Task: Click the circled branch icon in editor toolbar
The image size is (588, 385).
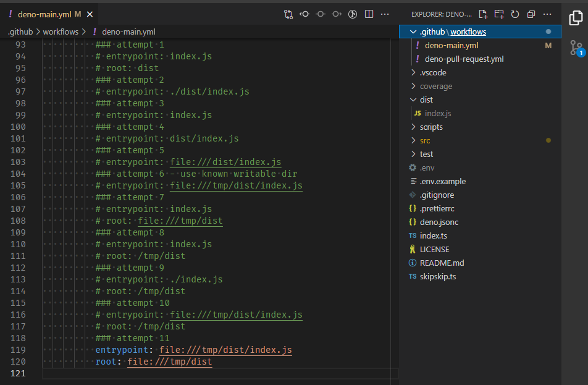Action: (353, 14)
